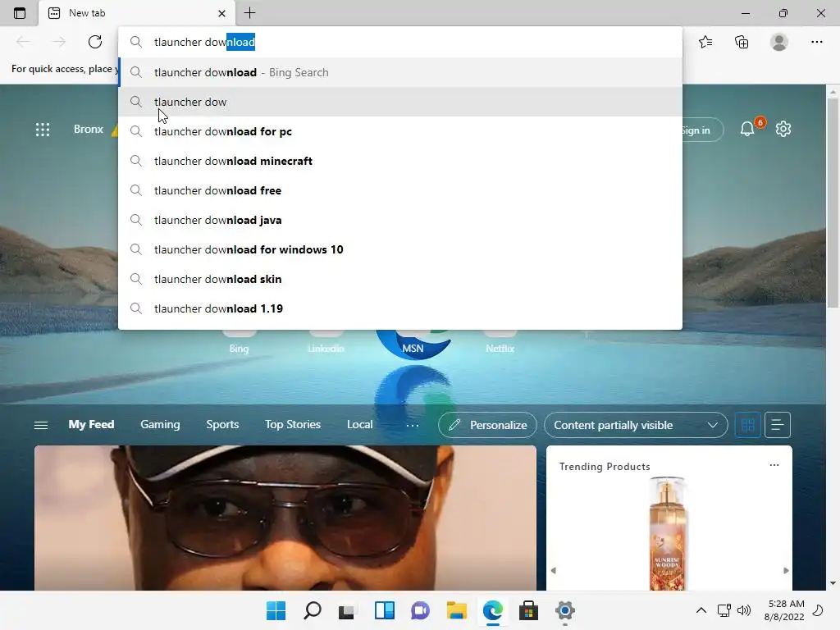Open the perfume bottle product image

point(668,533)
